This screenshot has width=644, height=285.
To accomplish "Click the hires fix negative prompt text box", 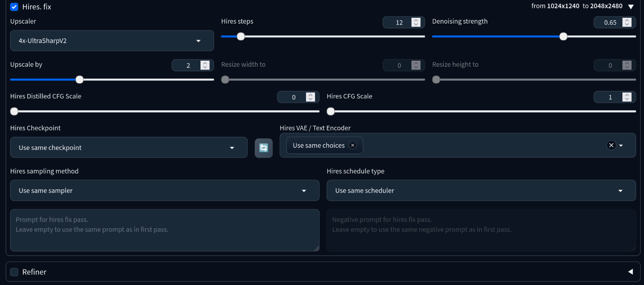I will (481, 230).
